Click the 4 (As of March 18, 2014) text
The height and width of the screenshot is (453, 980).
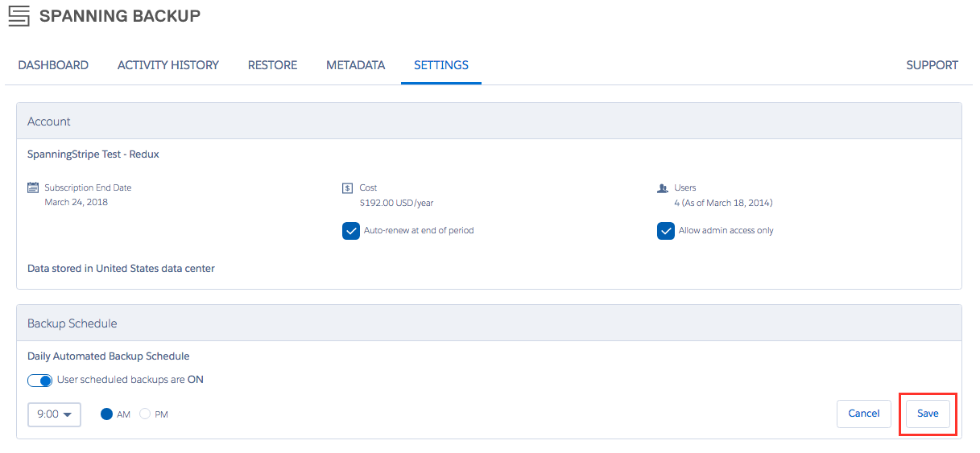point(723,203)
